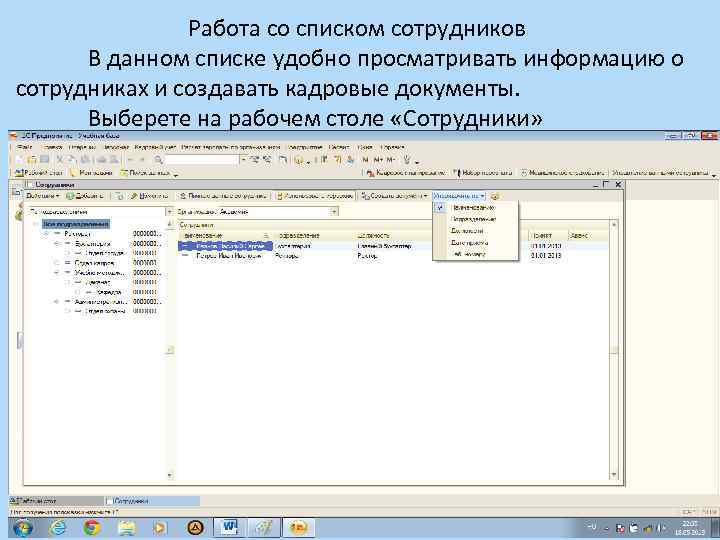Viewport: 720px width, 540px height.
Task: Open the Создать документ dropdown
Action: pyautogui.click(x=394, y=196)
